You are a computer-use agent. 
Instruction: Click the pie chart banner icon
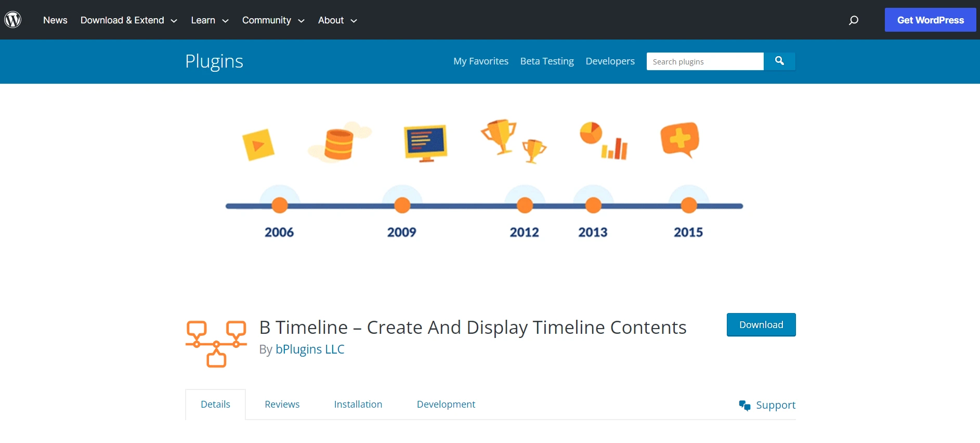coord(591,133)
